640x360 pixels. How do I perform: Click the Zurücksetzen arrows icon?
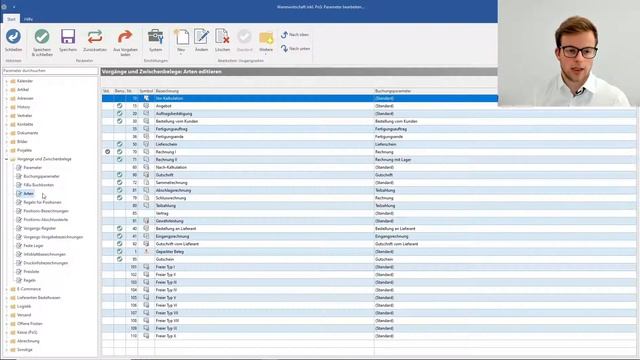click(x=95, y=37)
